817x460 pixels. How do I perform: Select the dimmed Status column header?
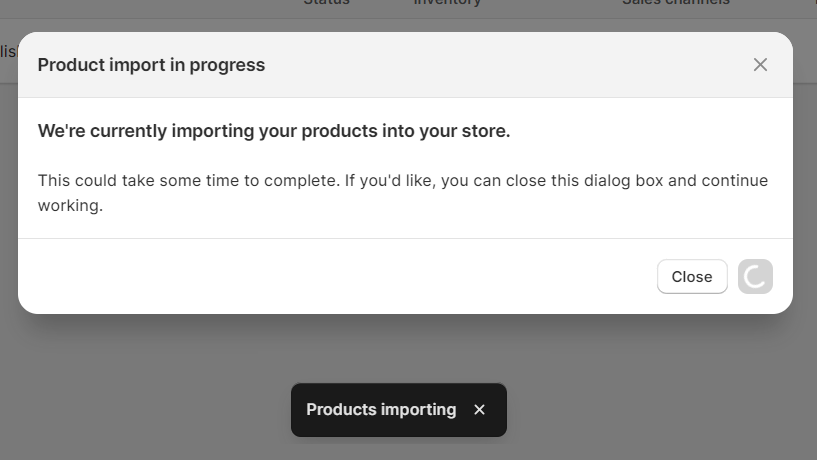(327, 3)
